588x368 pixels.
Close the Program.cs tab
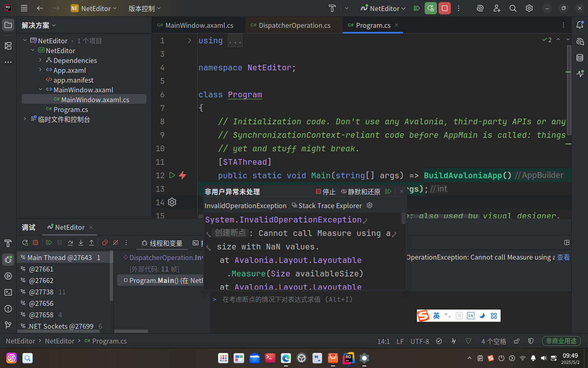coord(396,25)
